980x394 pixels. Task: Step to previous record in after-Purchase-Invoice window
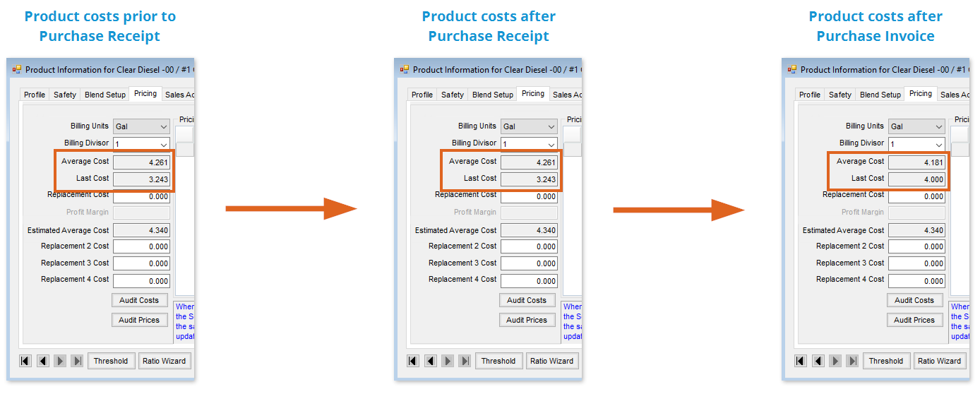(818, 361)
